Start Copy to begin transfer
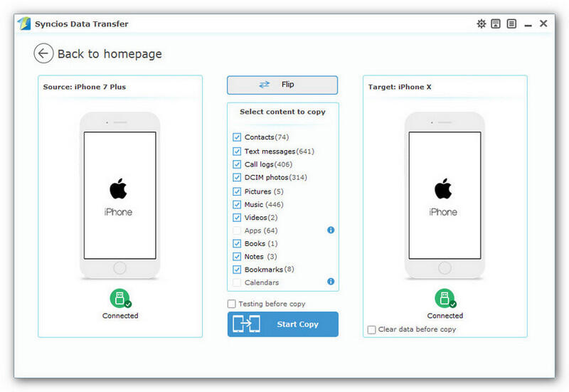569x392 pixels. pyautogui.click(x=283, y=324)
